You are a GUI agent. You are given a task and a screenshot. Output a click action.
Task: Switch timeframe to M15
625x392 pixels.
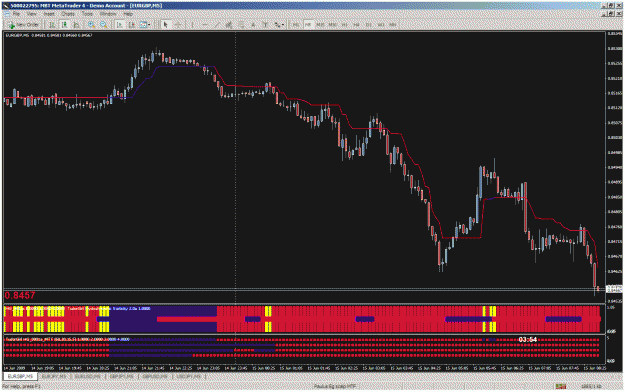[320, 25]
